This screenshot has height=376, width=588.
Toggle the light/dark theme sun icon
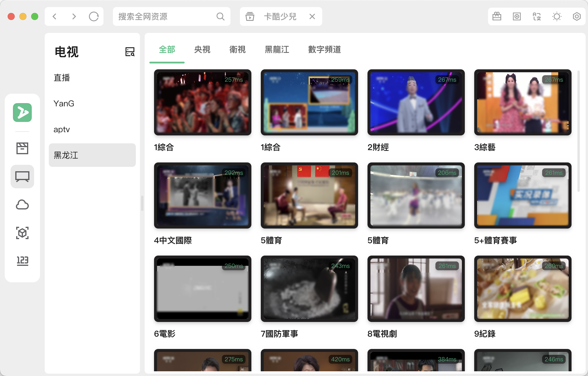(x=557, y=16)
